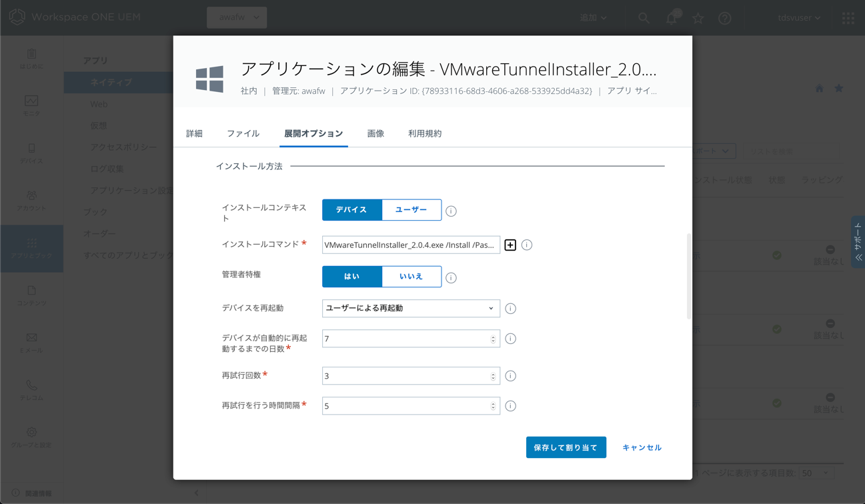Open Web in apps menu
Image resolution: width=865 pixels, height=504 pixels.
click(x=99, y=104)
